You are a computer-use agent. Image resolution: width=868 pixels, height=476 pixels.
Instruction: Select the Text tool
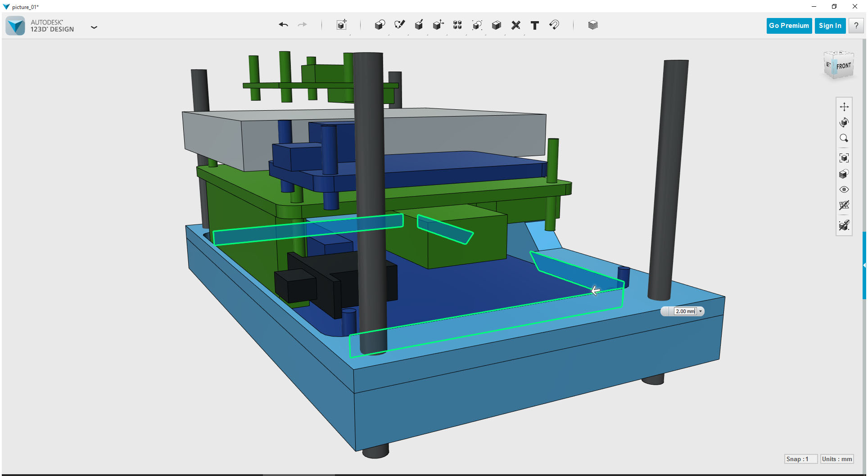(x=535, y=25)
